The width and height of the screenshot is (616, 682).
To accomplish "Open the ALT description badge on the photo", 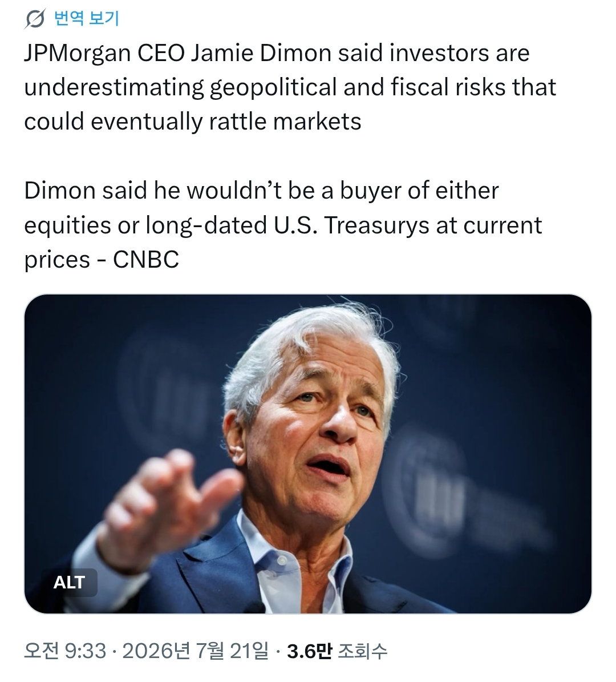I will [x=69, y=582].
